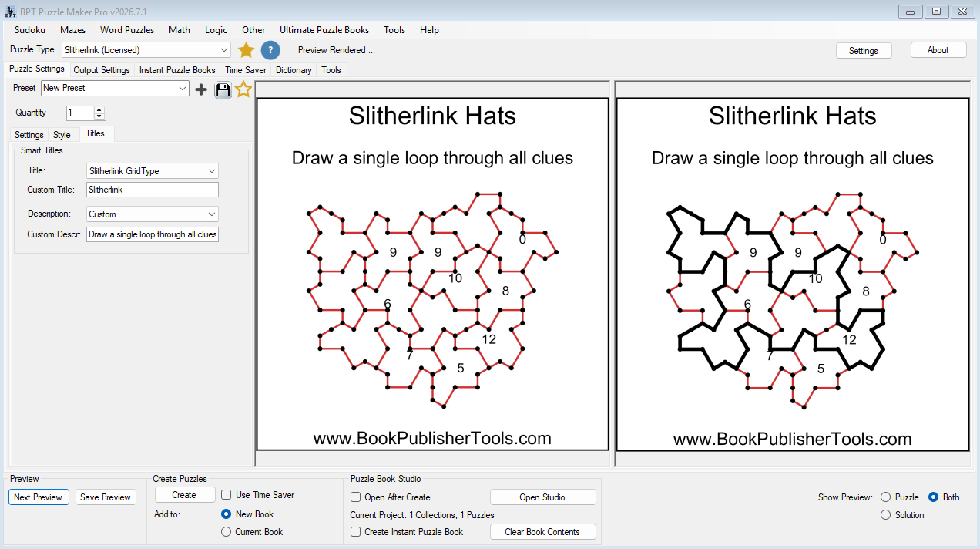Viewport: 980px width, 549px height.
Task: Increase Quantity with up spinner arrow
Action: [x=99, y=109]
